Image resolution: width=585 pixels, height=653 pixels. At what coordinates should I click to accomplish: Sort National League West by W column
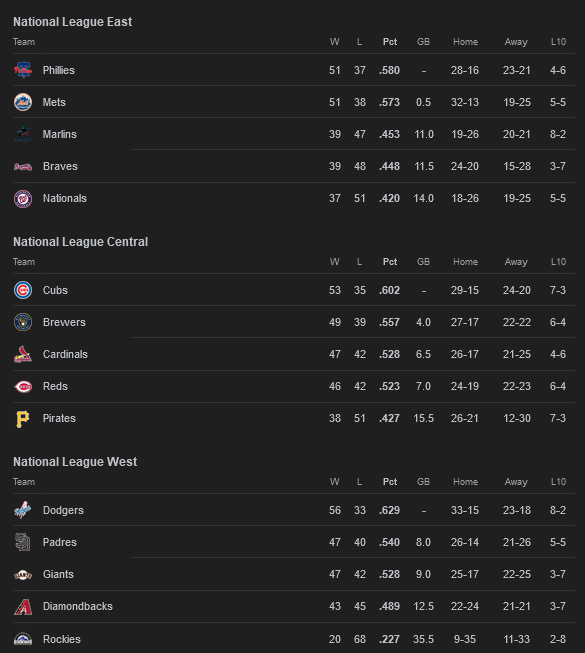coord(335,481)
